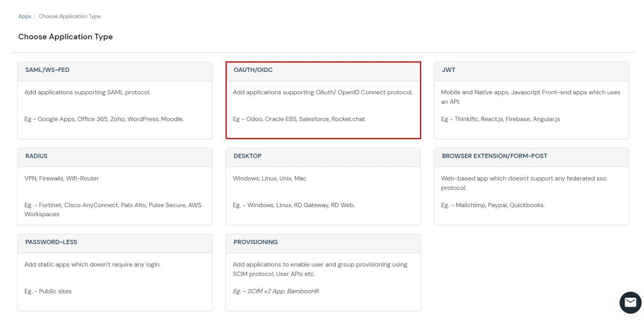
Task: Click 'Eg. - Windows, Linux, RD Gateway' text
Action: 294,205
